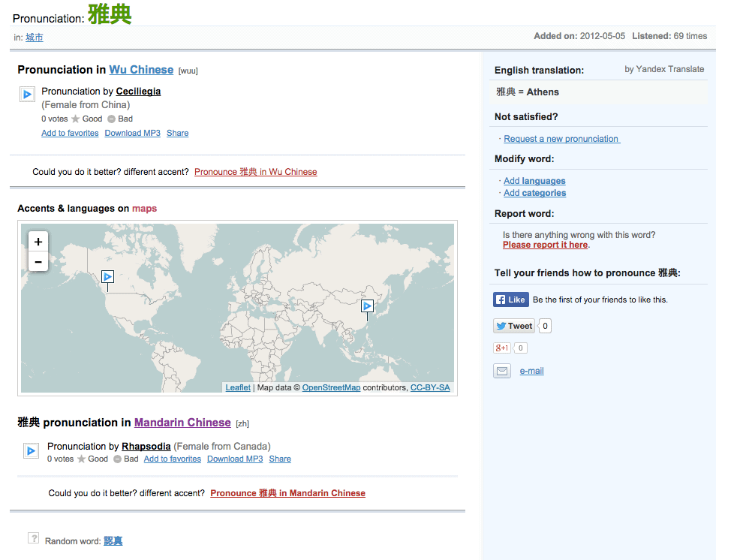Add Ceciliegia's pronunciation to favorites
The width and height of the screenshot is (746, 560).
[70, 133]
